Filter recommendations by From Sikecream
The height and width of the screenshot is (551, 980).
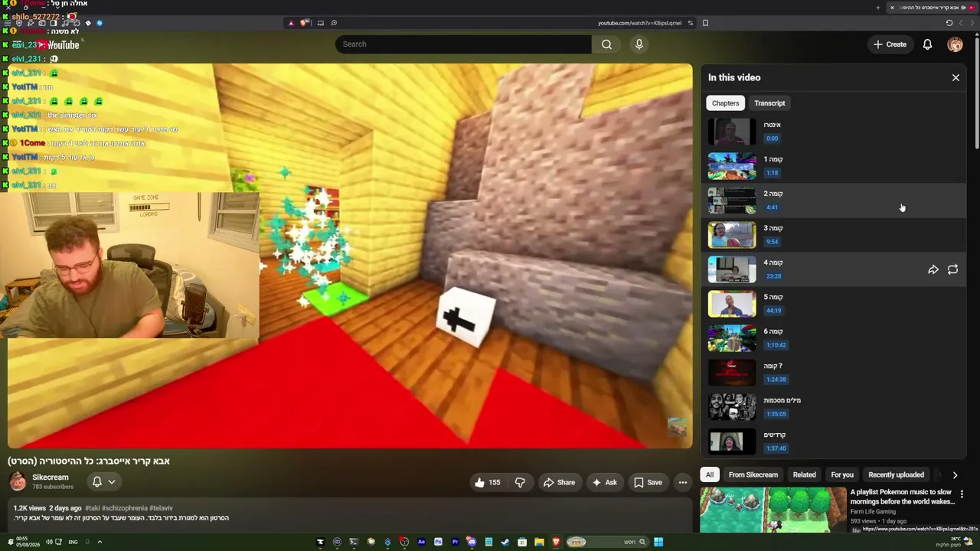coord(753,474)
